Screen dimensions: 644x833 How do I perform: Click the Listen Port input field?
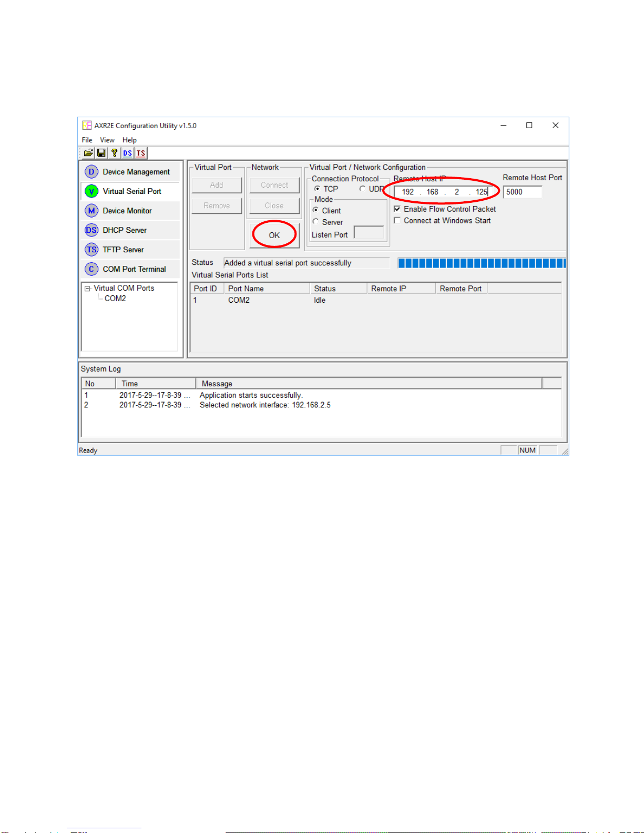point(369,232)
